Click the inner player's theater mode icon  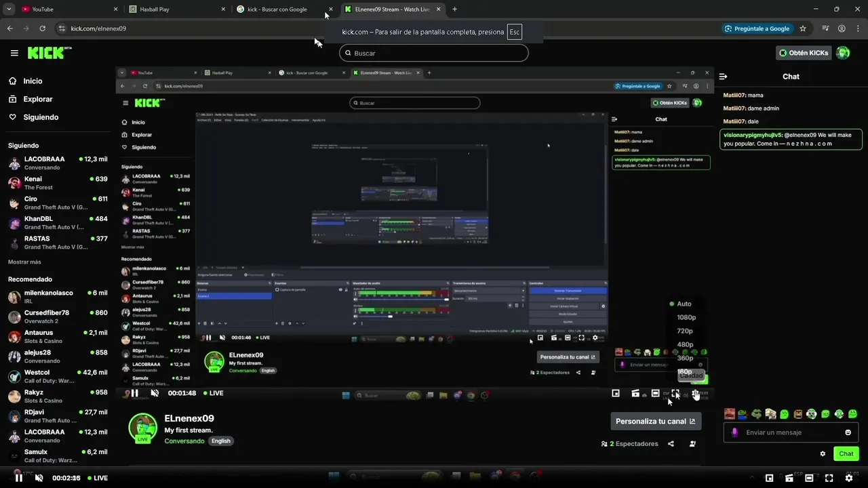pyautogui.click(x=655, y=393)
